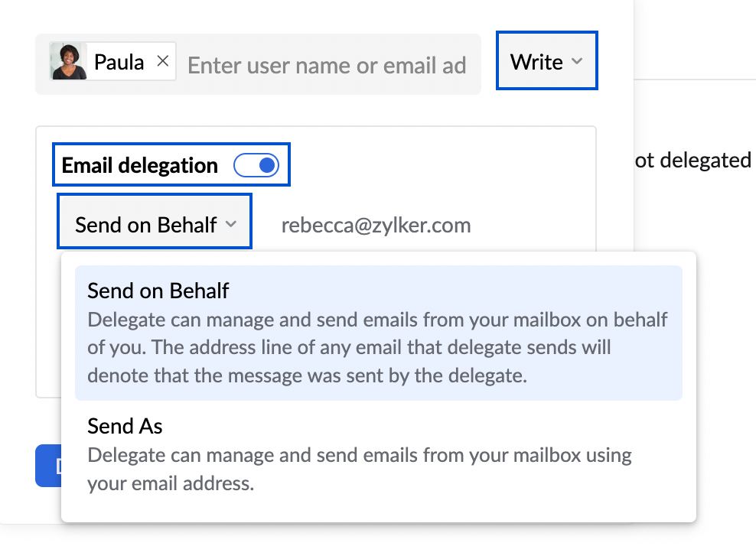756x546 pixels.
Task: Open the Write permission dropdown
Action: [x=546, y=62]
